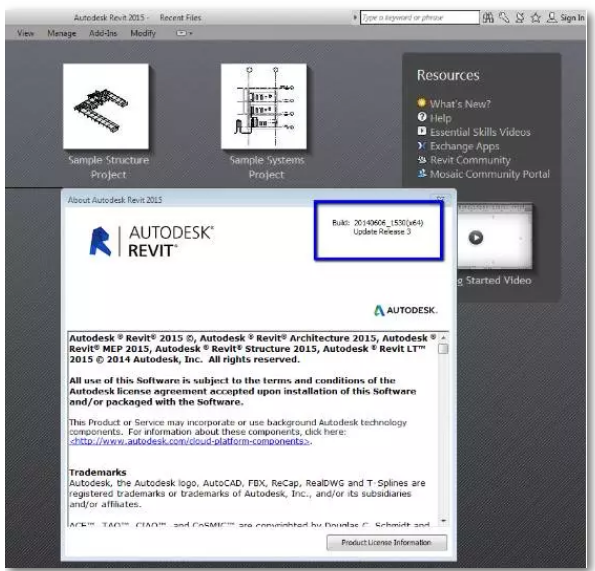The width and height of the screenshot is (595, 571).
Task: Open the Communication Center satellite icon
Action: (x=519, y=17)
